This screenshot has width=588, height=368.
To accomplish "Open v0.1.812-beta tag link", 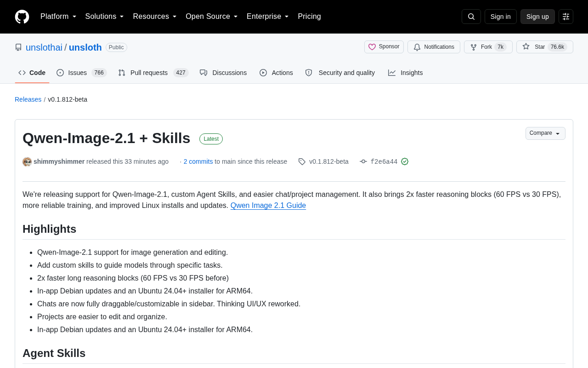I will 329,161.
